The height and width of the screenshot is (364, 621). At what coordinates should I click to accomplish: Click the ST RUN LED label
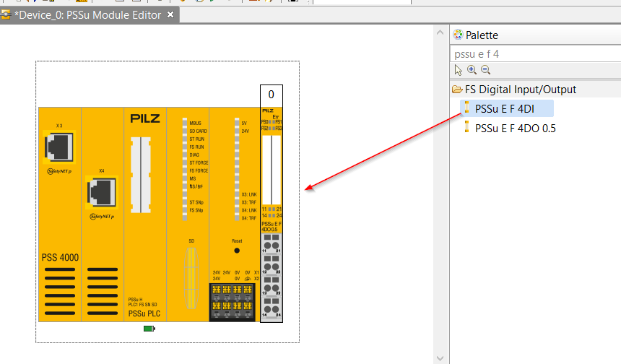click(197, 139)
